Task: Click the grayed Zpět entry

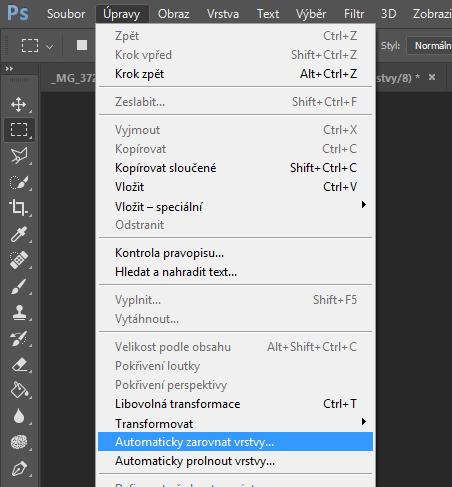Action: (235, 36)
